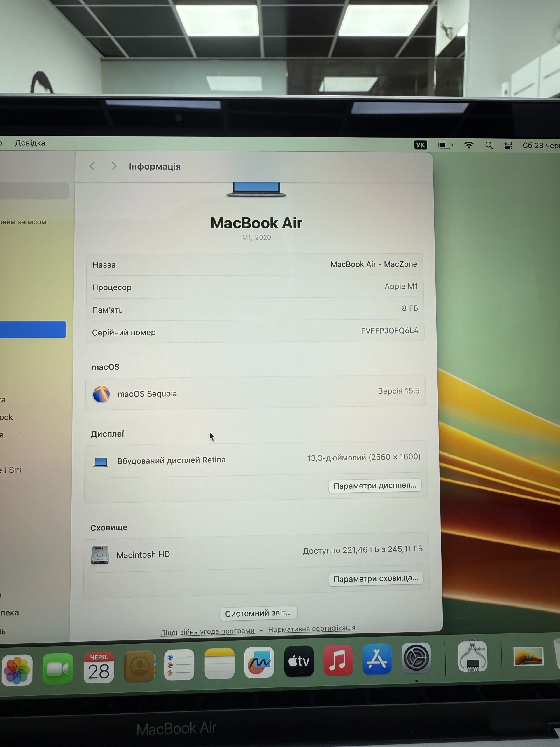
Task: Click the date Сб 28 in menu bar
Action: (541, 146)
